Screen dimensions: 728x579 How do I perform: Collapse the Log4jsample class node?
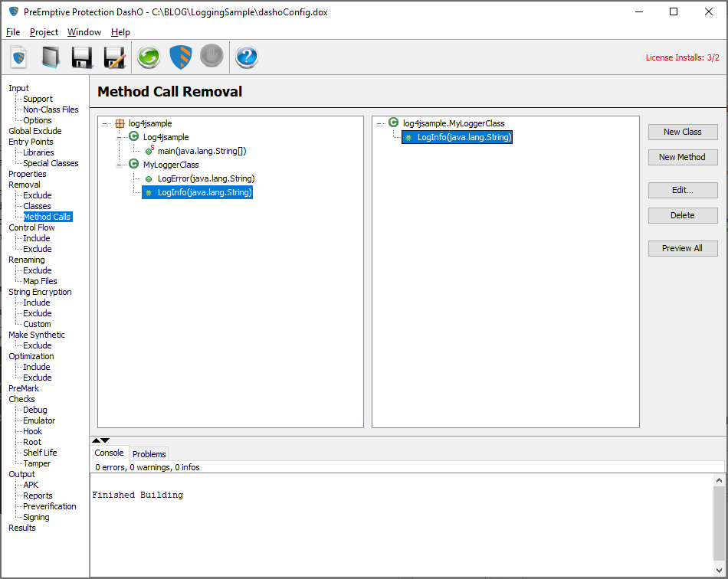[x=120, y=137]
